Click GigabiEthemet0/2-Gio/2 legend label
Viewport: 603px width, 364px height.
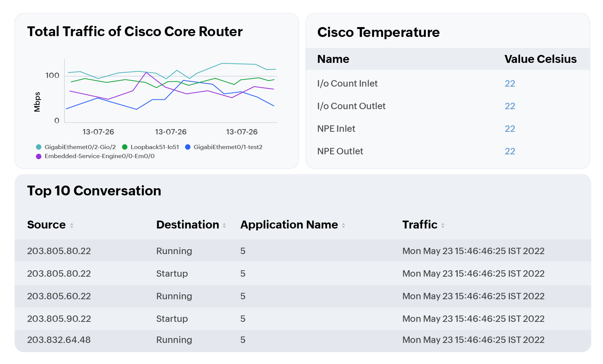(80, 147)
